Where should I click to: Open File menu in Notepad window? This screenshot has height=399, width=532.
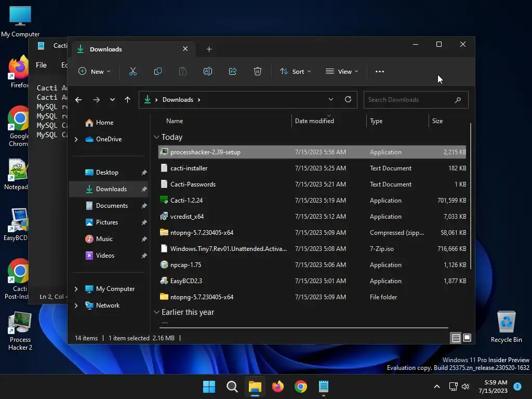point(42,65)
